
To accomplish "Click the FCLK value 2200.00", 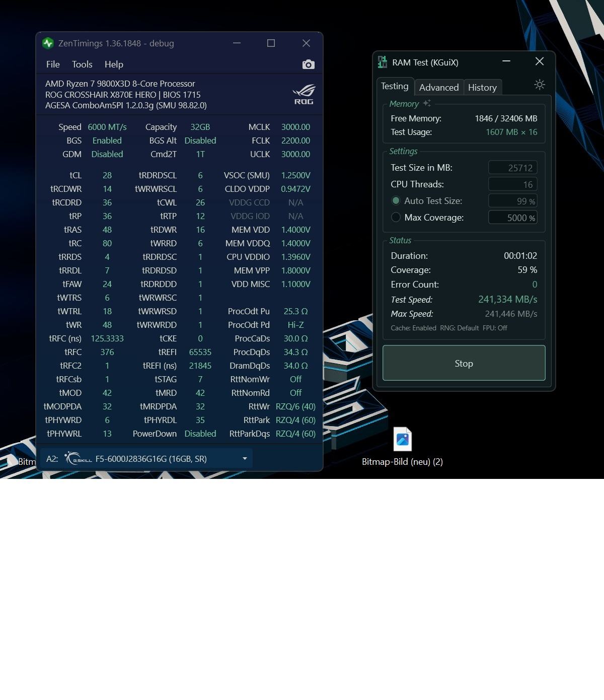I will click(x=295, y=141).
